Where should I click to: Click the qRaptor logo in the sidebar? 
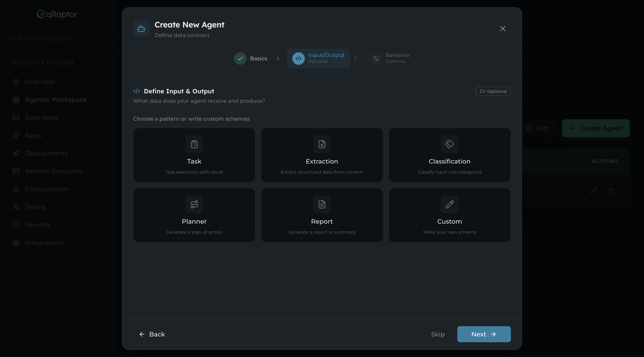click(x=57, y=14)
